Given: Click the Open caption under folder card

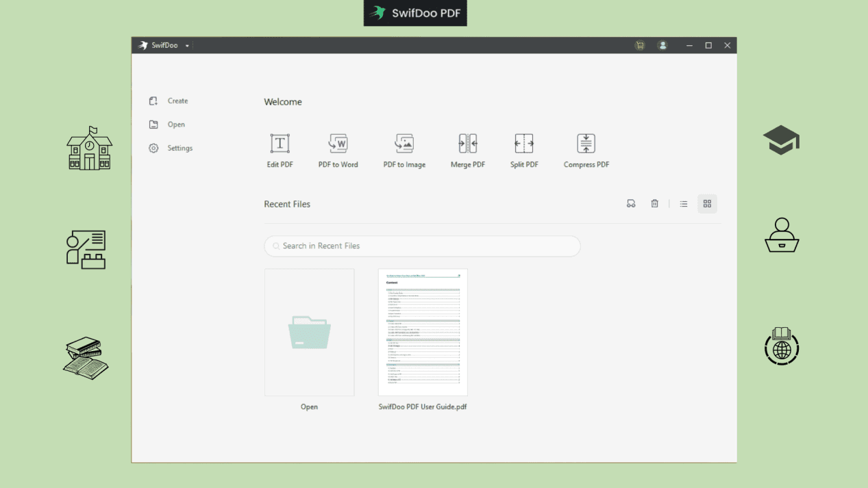Looking at the screenshot, I should point(309,407).
